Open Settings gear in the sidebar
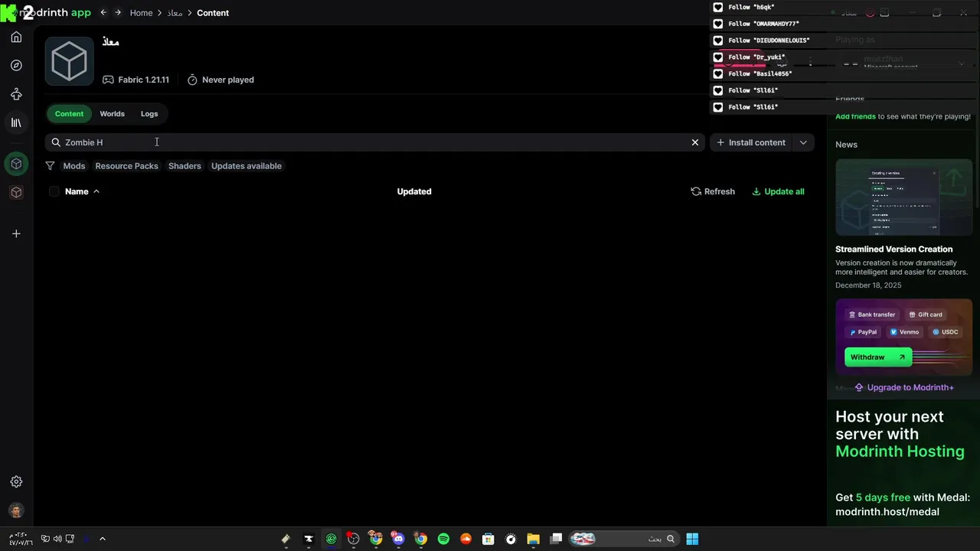This screenshot has height=551, width=980. (x=16, y=482)
